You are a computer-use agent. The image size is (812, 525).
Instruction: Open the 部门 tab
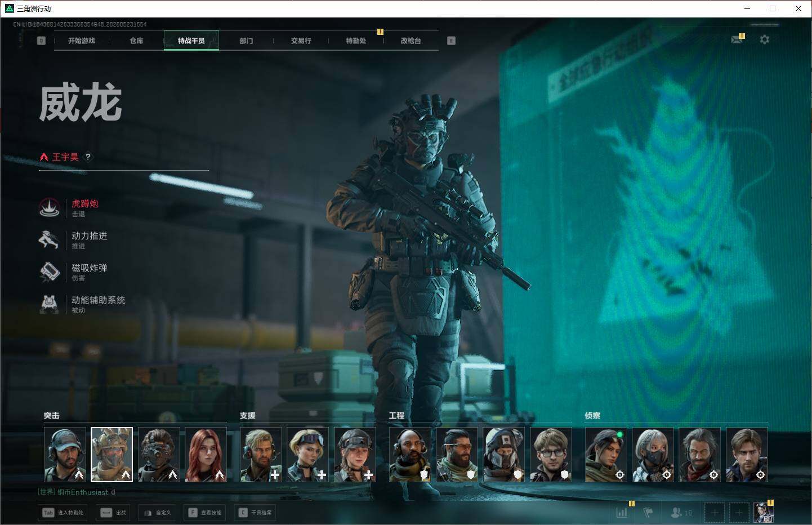point(246,41)
